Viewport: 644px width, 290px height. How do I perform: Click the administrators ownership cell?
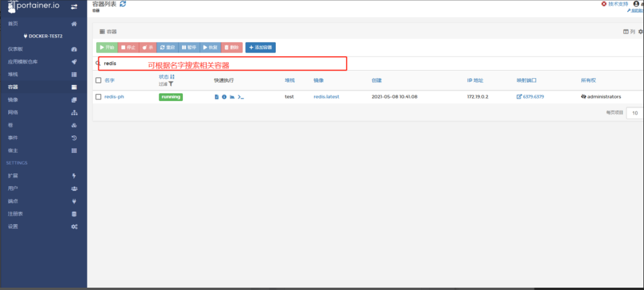601,97
